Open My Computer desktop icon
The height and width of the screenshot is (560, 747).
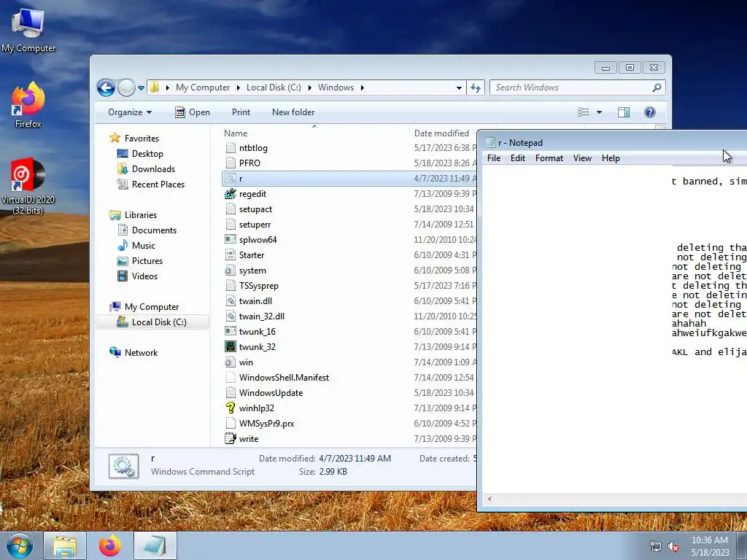[x=28, y=30]
